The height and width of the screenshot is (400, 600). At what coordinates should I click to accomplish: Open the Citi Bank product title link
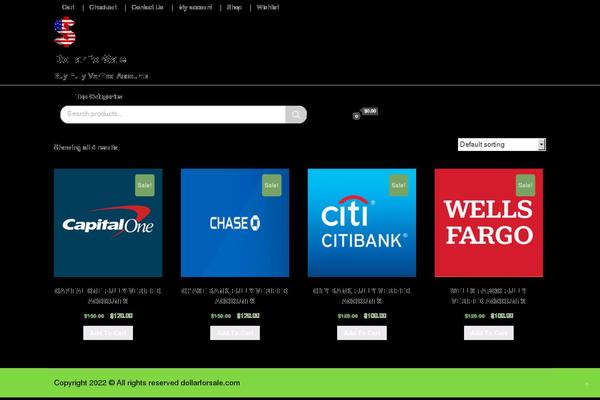click(362, 296)
